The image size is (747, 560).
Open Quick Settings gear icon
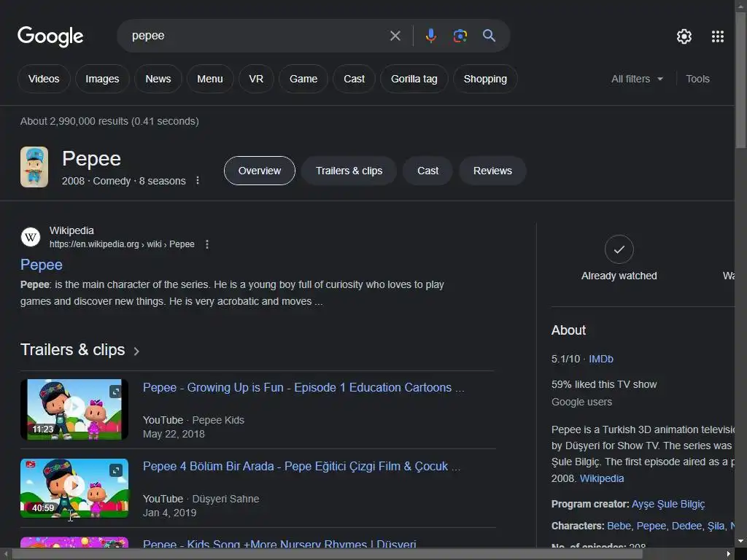pos(684,36)
